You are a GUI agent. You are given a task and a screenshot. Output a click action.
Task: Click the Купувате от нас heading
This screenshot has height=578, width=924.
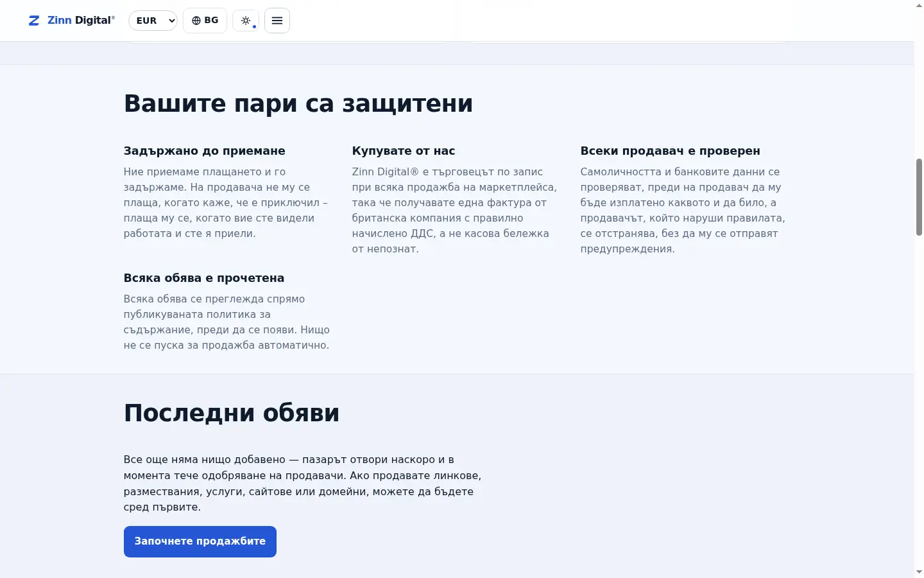404,151
